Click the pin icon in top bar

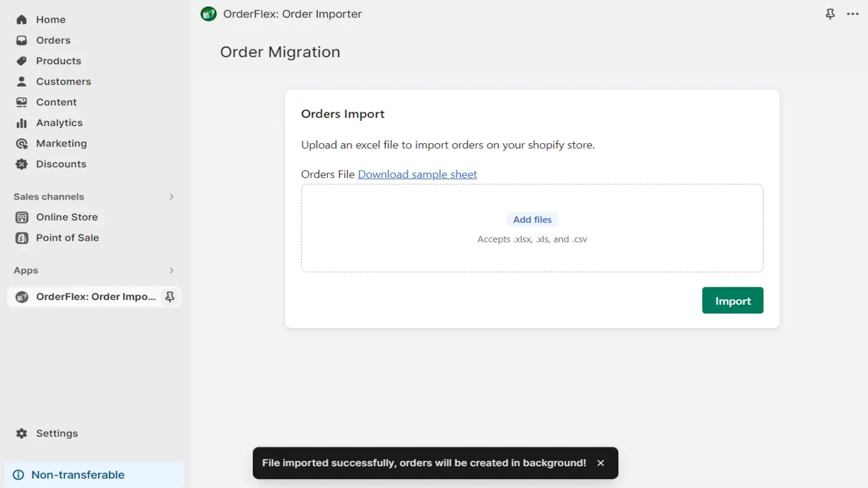pyautogui.click(x=830, y=14)
